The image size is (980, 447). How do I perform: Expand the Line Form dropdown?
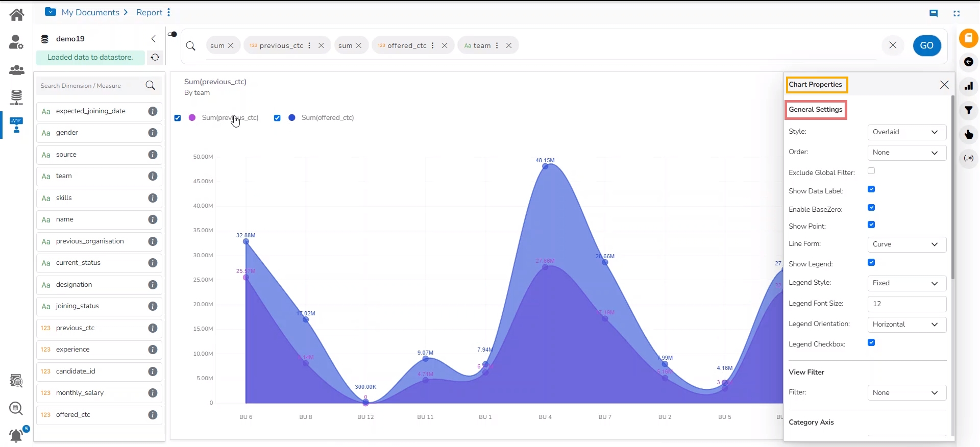[x=906, y=244]
